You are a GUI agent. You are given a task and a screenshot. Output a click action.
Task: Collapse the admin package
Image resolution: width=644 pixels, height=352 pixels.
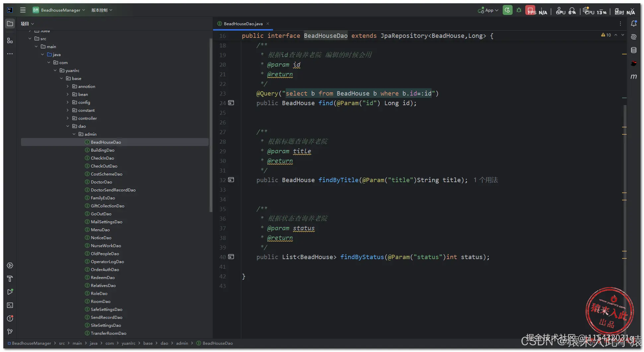point(74,134)
